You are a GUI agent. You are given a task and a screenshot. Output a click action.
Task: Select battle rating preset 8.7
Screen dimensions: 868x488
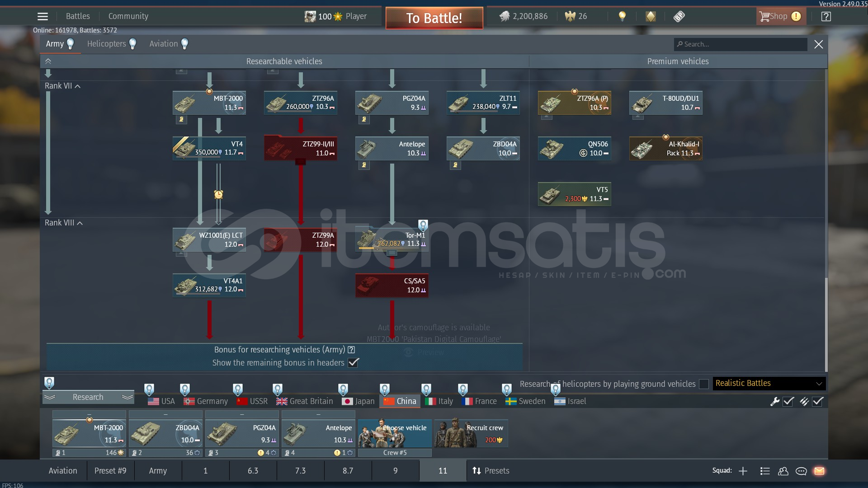click(x=348, y=471)
